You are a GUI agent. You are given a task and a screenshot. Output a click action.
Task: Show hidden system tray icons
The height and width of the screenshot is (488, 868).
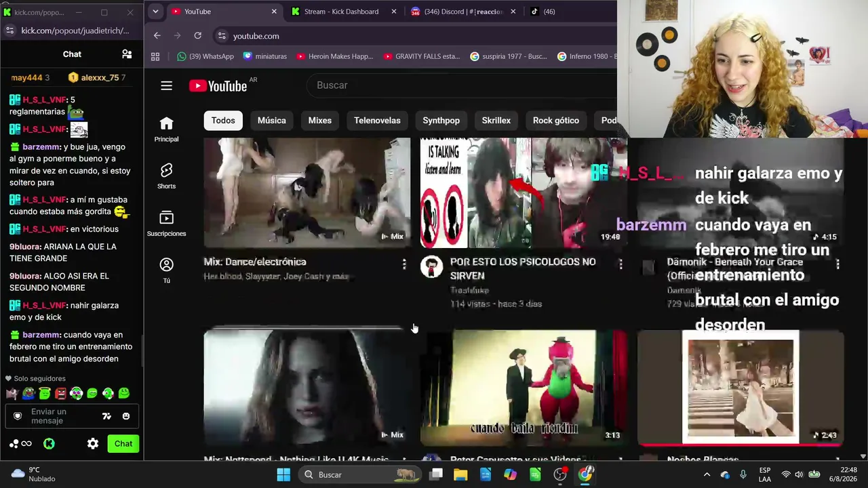(707, 474)
